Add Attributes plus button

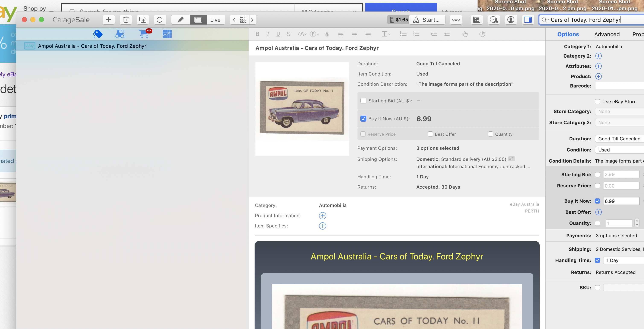tap(599, 66)
